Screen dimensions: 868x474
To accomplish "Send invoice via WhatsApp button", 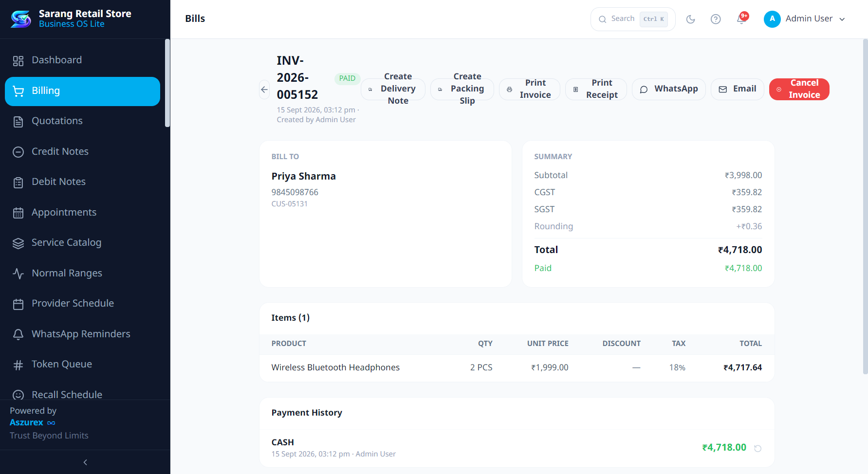I will click(x=668, y=89).
